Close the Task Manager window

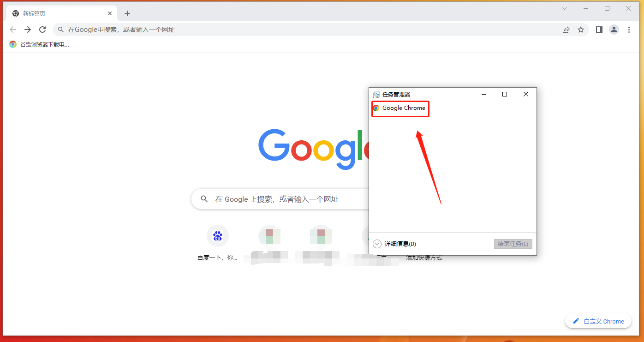[526, 94]
